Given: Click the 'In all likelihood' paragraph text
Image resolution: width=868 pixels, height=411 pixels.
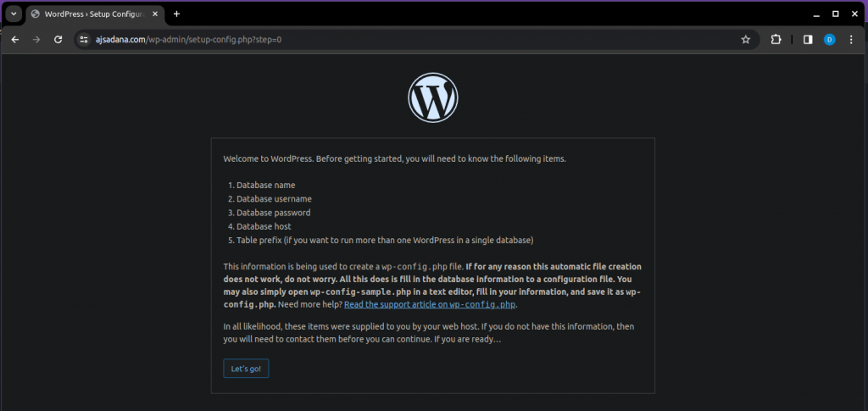Looking at the screenshot, I should (x=429, y=333).
